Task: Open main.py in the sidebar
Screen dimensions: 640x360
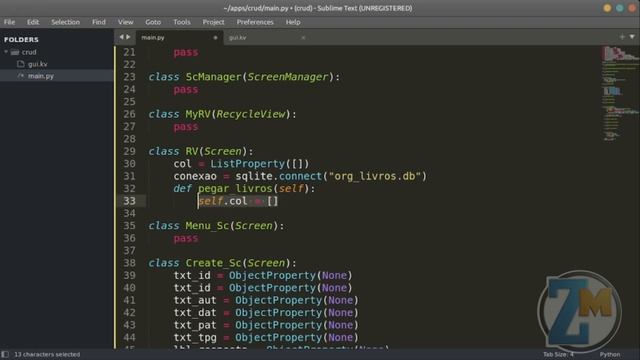Action: (41, 76)
